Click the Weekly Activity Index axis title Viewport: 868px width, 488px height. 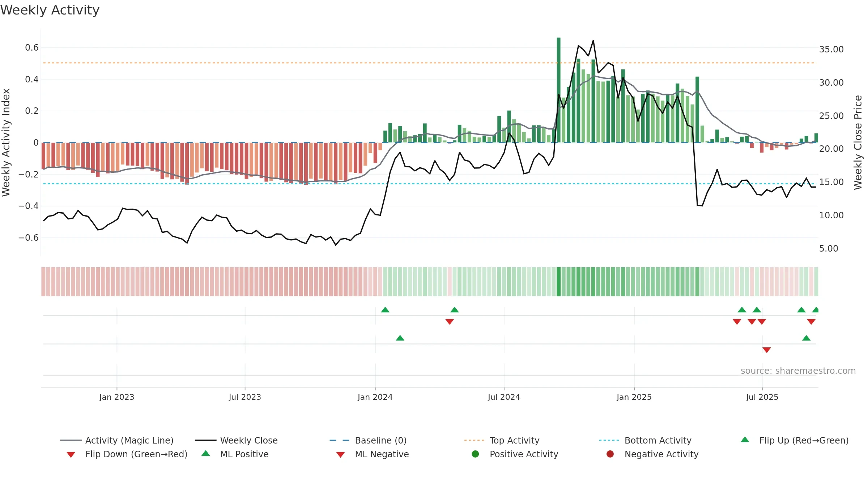6,142
